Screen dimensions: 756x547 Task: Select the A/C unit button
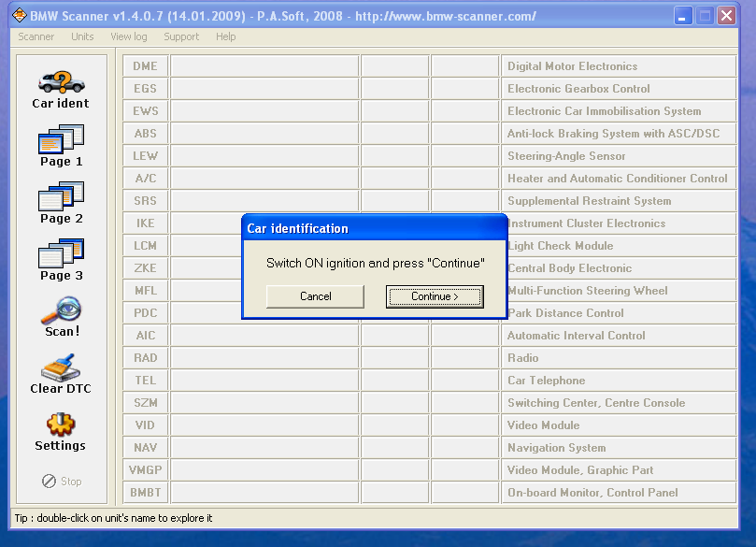pyautogui.click(x=145, y=178)
